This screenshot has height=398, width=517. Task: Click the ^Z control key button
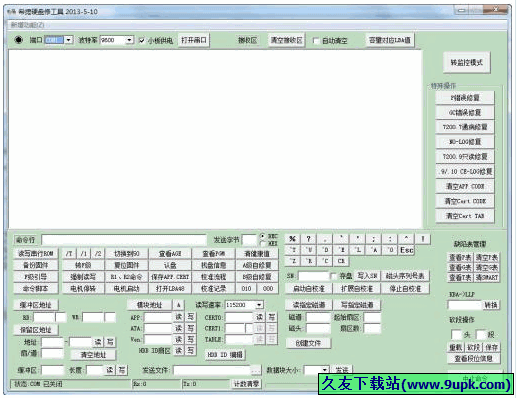(293, 261)
